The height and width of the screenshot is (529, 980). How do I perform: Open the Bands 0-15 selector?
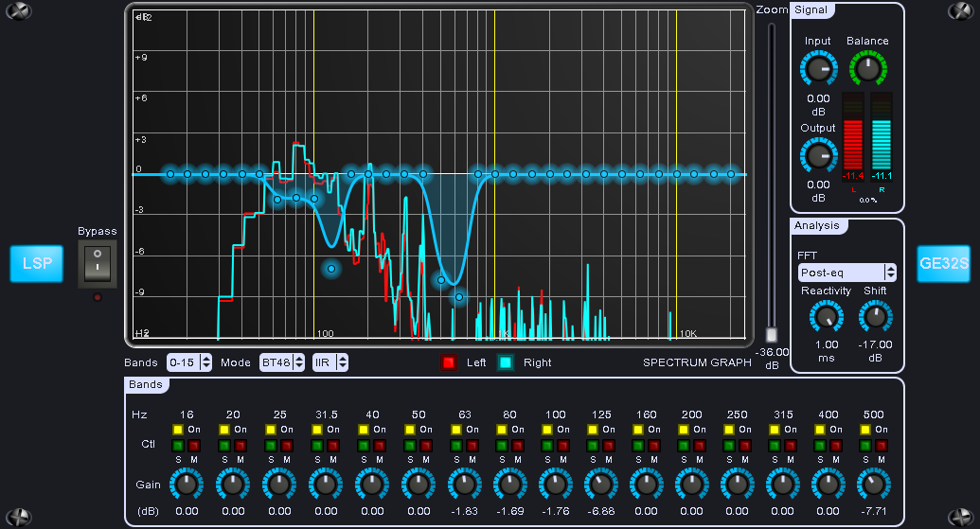tap(189, 362)
